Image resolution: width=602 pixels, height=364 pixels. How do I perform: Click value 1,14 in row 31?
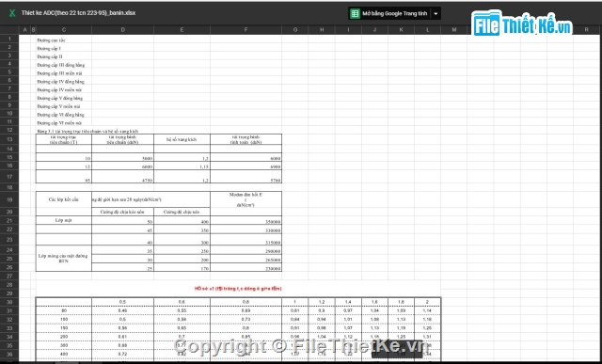(x=428, y=310)
